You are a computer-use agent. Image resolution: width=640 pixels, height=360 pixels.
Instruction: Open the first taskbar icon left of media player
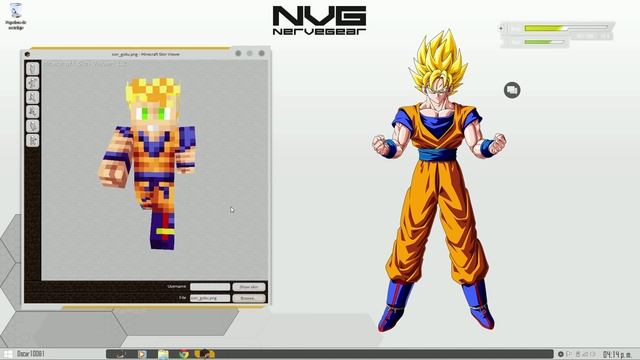[121, 354]
